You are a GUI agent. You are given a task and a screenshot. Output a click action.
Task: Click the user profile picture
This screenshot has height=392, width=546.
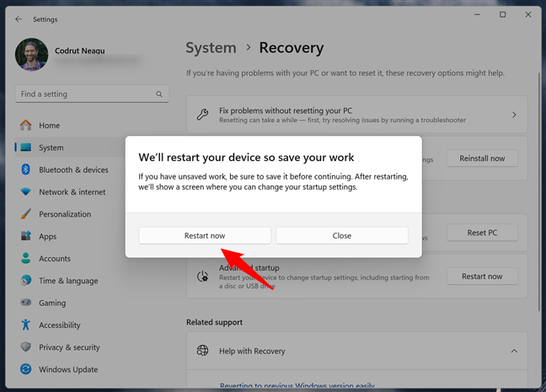click(x=32, y=55)
